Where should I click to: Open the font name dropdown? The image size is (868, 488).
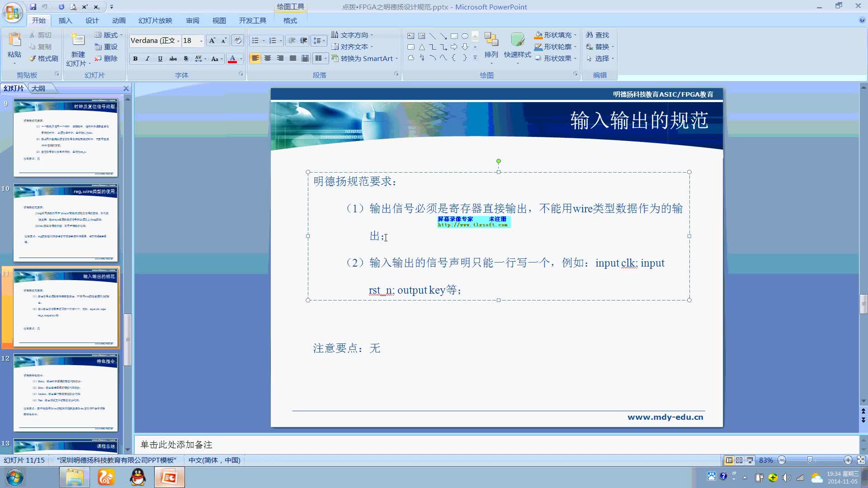(178, 41)
